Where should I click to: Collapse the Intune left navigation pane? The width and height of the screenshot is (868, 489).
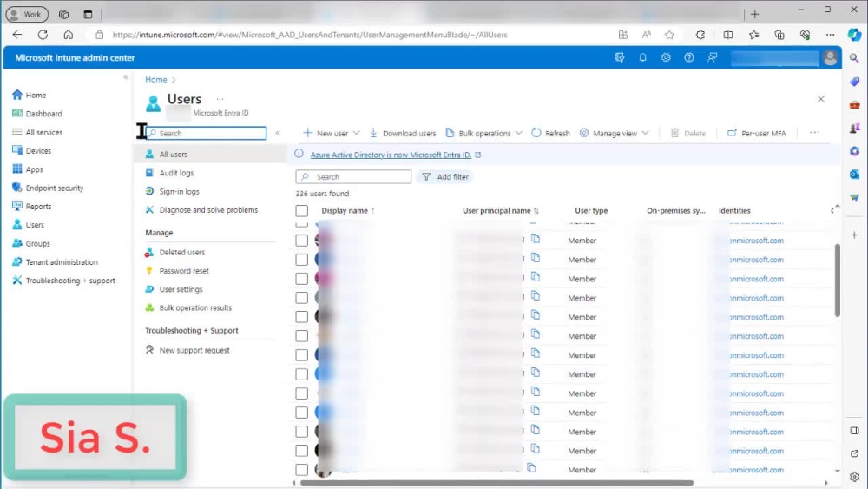(x=126, y=77)
